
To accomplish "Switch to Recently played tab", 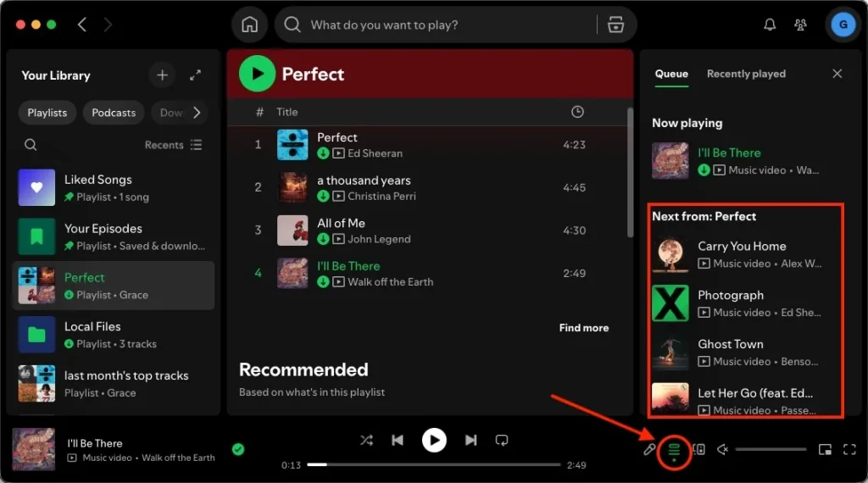I will (746, 74).
